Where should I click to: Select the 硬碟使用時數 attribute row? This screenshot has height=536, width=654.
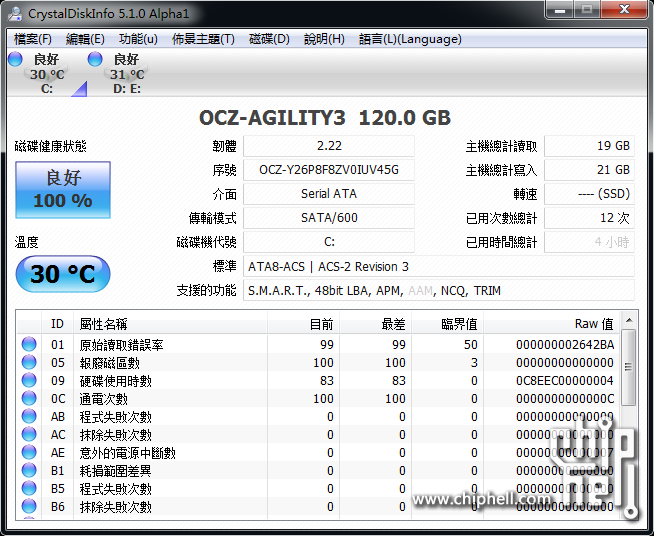coord(319,380)
